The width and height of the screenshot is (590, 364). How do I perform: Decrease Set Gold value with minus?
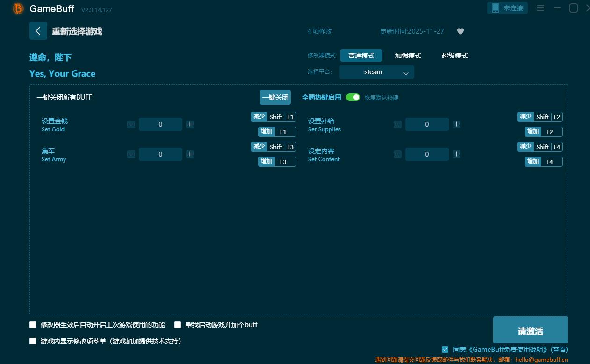coord(131,124)
